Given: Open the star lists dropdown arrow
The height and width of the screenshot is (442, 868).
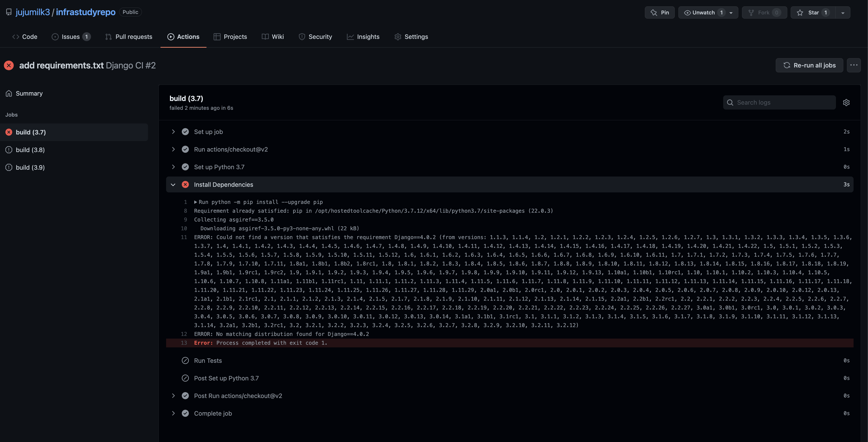Looking at the screenshot, I should click(x=842, y=12).
